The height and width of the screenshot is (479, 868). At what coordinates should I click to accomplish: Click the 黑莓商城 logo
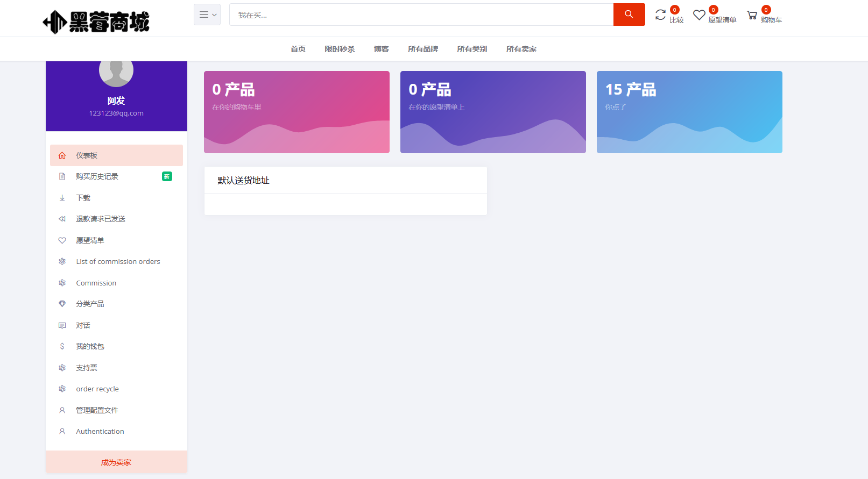(96, 22)
